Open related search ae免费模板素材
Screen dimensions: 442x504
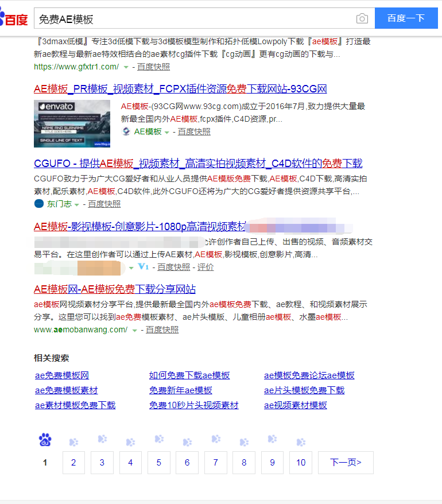(x=67, y=390)
